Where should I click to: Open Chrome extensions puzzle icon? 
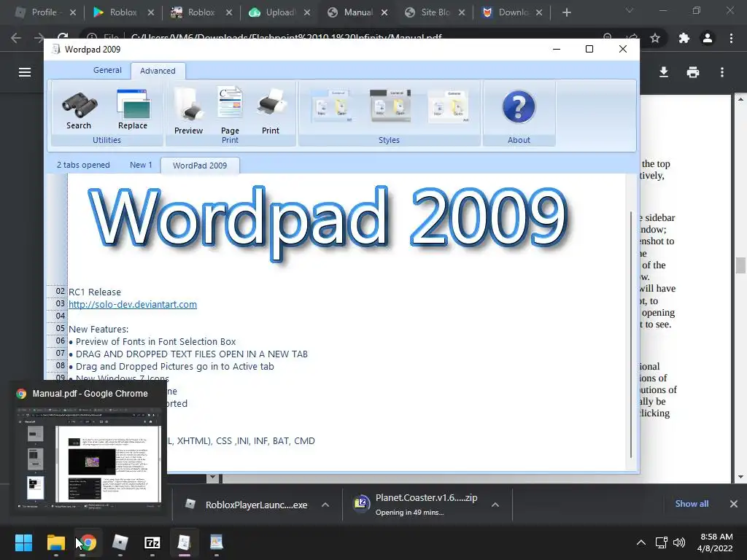coord(684,38)
